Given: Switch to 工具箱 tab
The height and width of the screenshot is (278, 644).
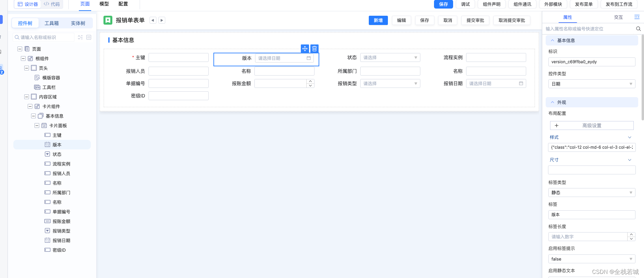Looking at the screenshot, I should click(52, 23).
